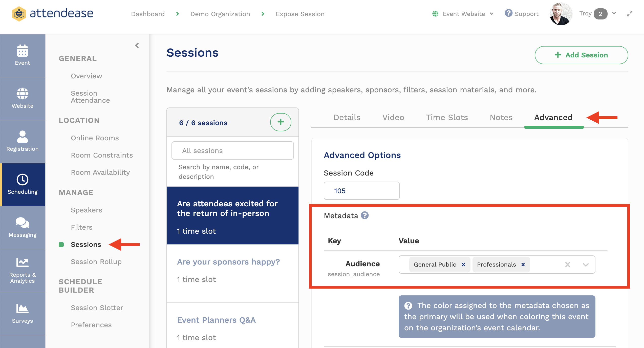Remove the General Public audience tag
The image size is (644, 348).
[463, 265]
